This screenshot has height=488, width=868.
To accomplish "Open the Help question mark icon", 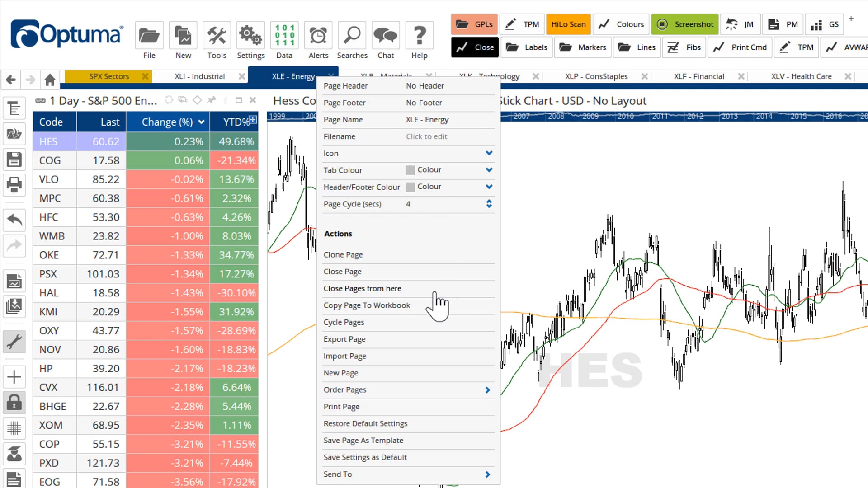I will pos(420,36).
